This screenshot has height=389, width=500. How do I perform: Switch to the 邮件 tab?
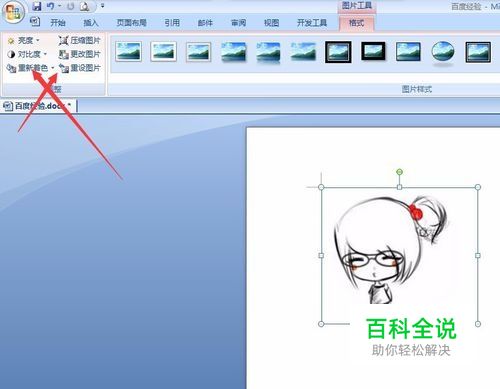(205, 23)
